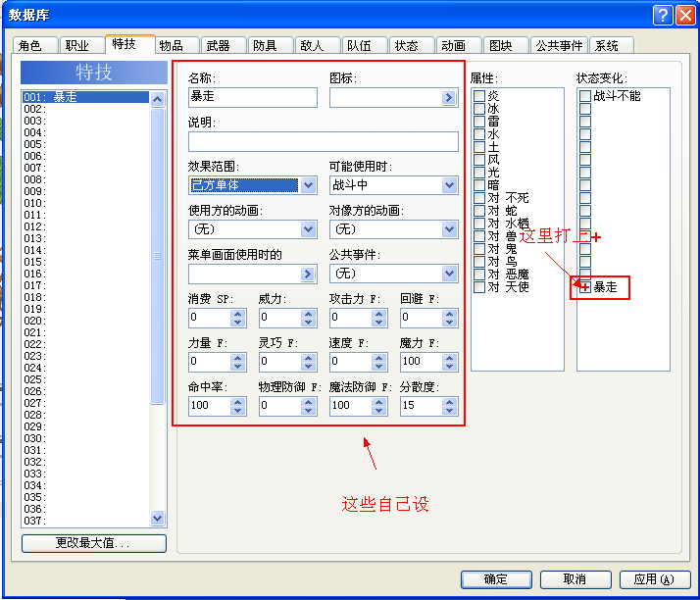Open the 公共事件 dropdown
The width and height of the screenshot is (700, 600).
[449, 274]
